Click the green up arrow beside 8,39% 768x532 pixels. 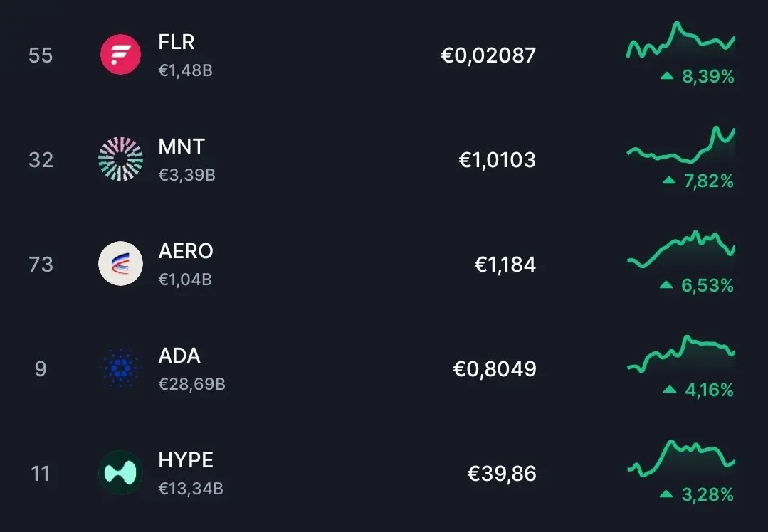(x=667, y=76)
